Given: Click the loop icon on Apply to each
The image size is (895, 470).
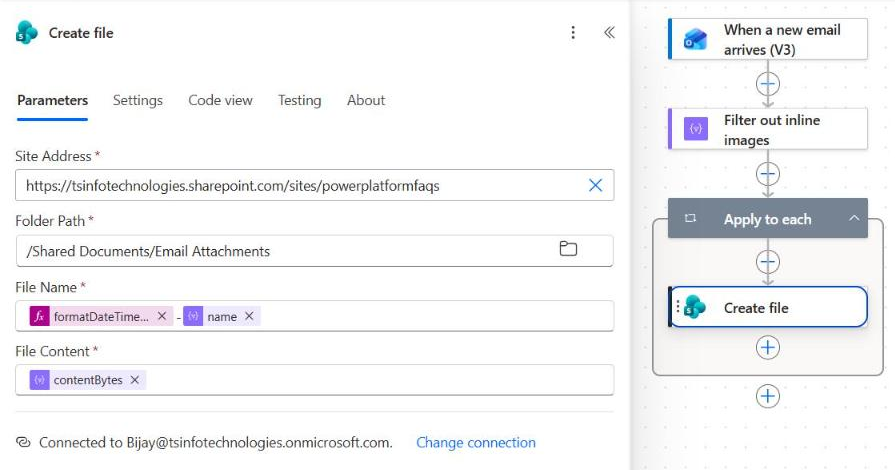Looking at the screenshot, I should [690, 219].
